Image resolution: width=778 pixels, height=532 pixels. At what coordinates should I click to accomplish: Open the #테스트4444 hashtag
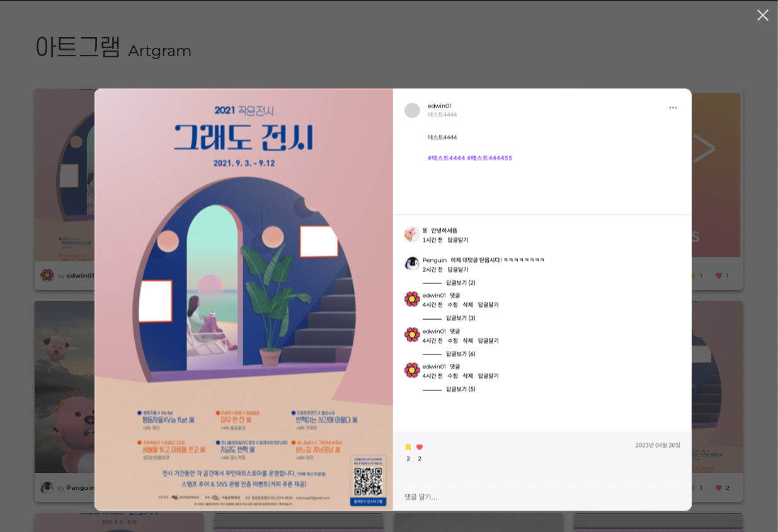pyautogui.click(x=446, y=158)
